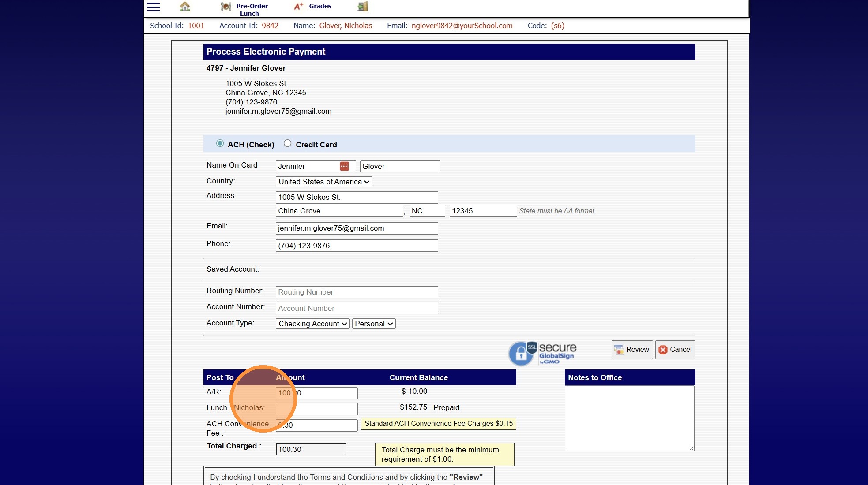Open the Country dropdown

323,182
